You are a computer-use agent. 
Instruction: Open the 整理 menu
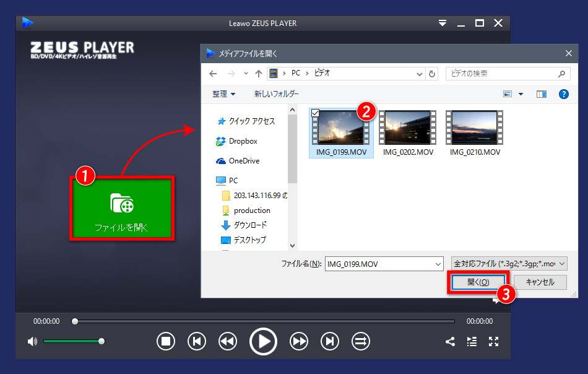(x=220, y=94)
